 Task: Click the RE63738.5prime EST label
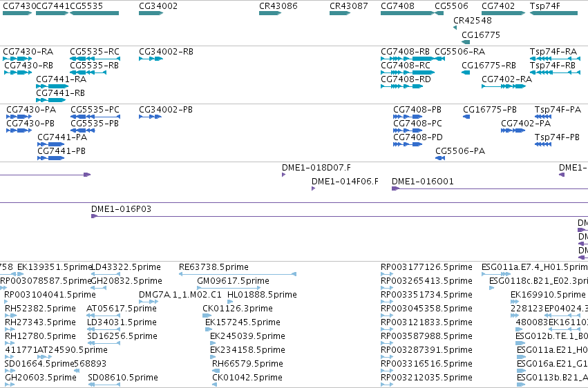[214, 267]
